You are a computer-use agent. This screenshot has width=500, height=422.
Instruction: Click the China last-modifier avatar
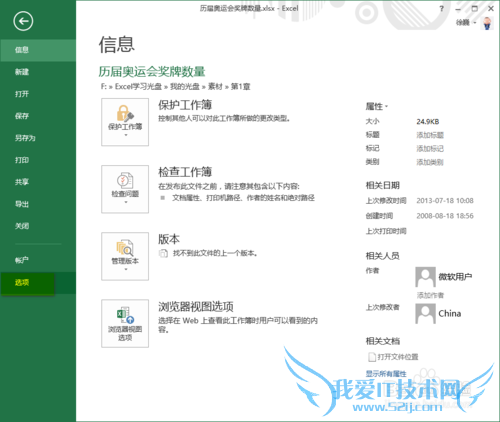click(x=425, y=314)
